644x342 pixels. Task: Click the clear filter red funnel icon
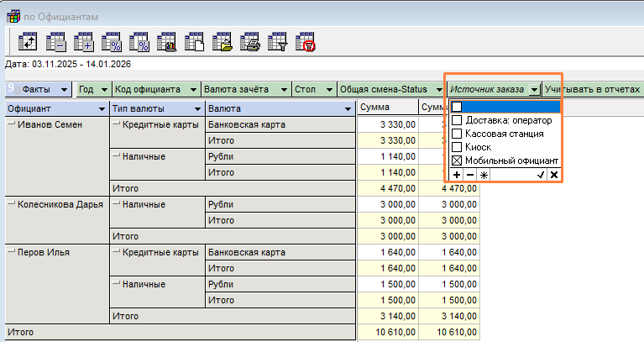[x=306, y=40]
